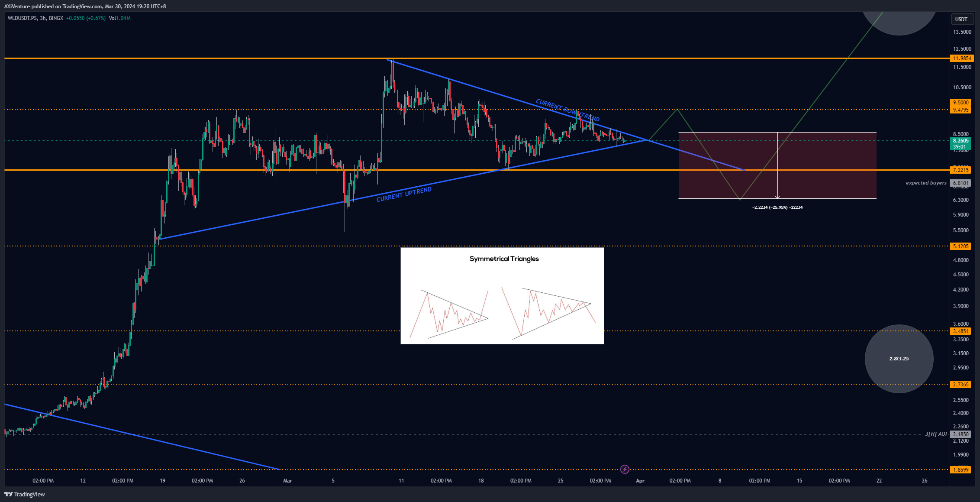Click the -2.2234 (-25.95%) measurement label
The image size is (980, 502).
point(777,207)
